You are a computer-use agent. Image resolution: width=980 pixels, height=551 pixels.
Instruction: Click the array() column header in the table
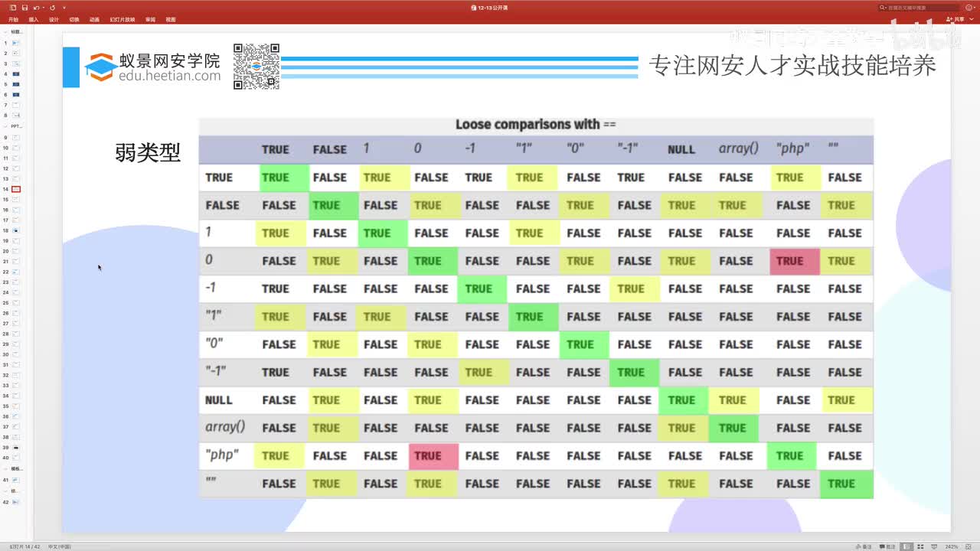pos(739,148)
